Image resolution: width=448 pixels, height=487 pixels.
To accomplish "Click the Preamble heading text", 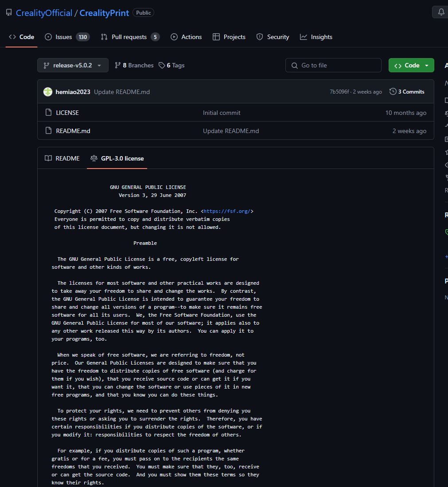I will click(x=145, y=243).
